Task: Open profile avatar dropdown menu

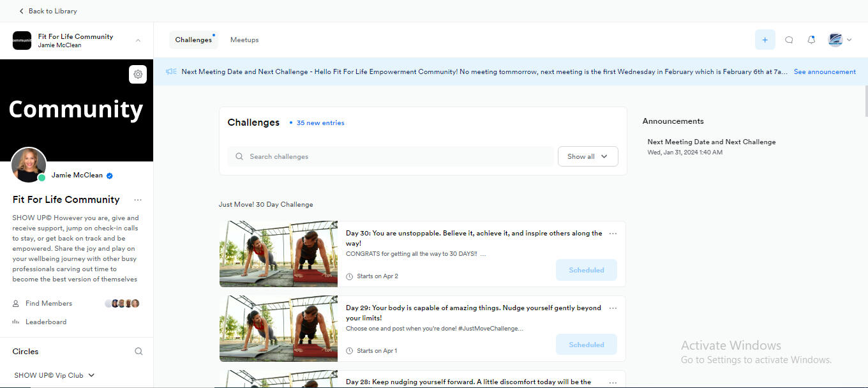Action: coord(839,40)
